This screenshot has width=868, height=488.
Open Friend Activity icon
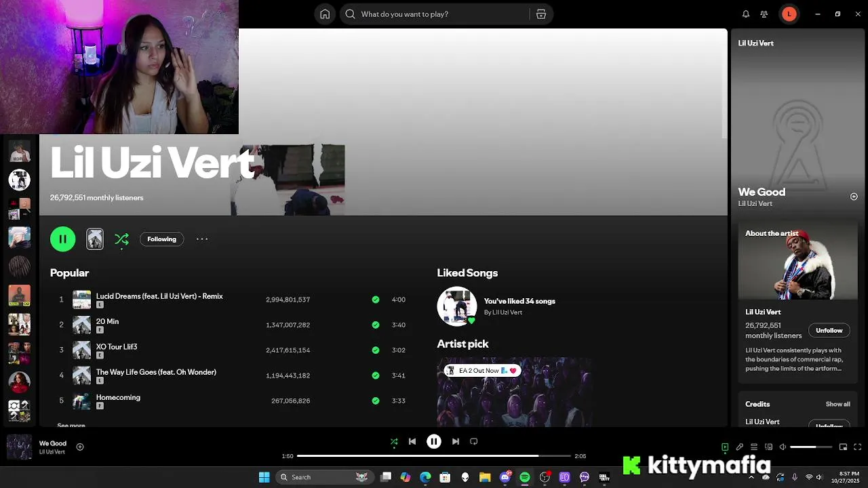point(764,14)
